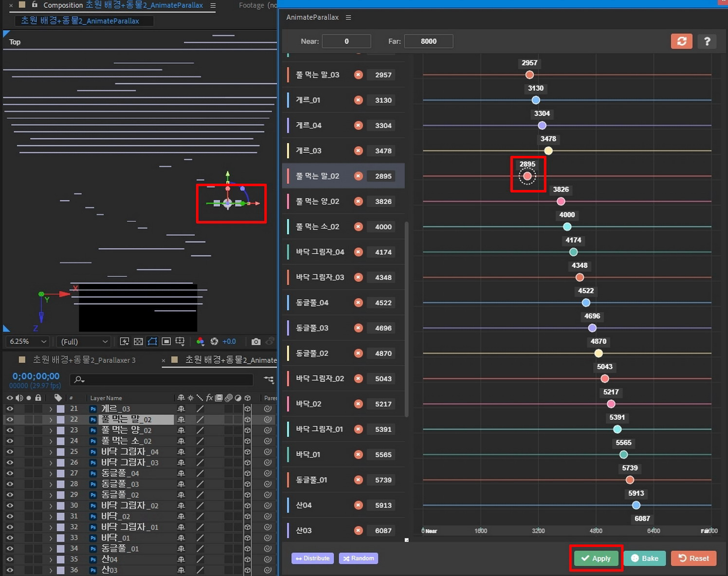Click the Distribute button
The height and width of the screenshot is (576, 728).
click(x=312, y=558)
